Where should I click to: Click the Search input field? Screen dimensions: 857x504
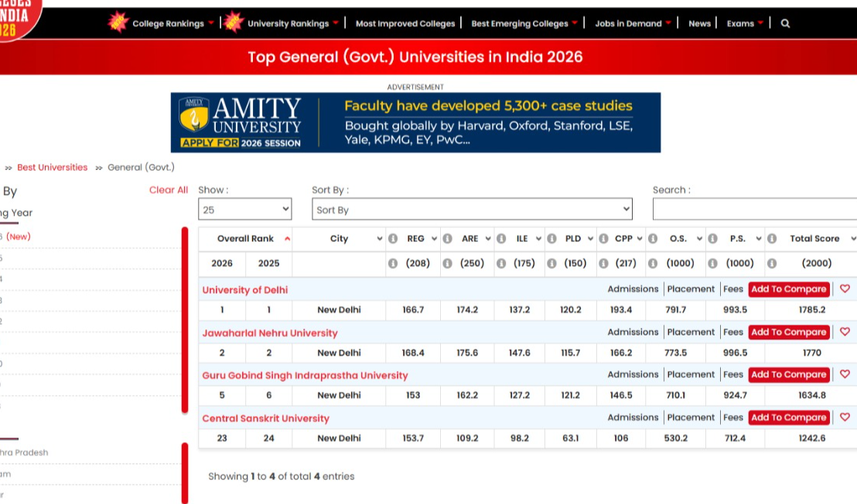(x=755, y=209)
